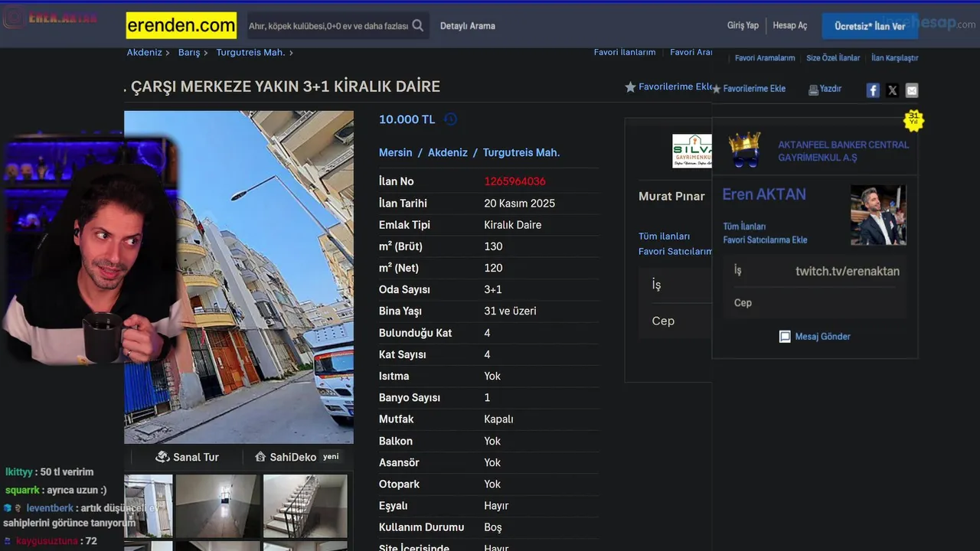Screen dimensions: 980x551
Task: Click Hesap Aç to register
Action: tap(790, 25)
